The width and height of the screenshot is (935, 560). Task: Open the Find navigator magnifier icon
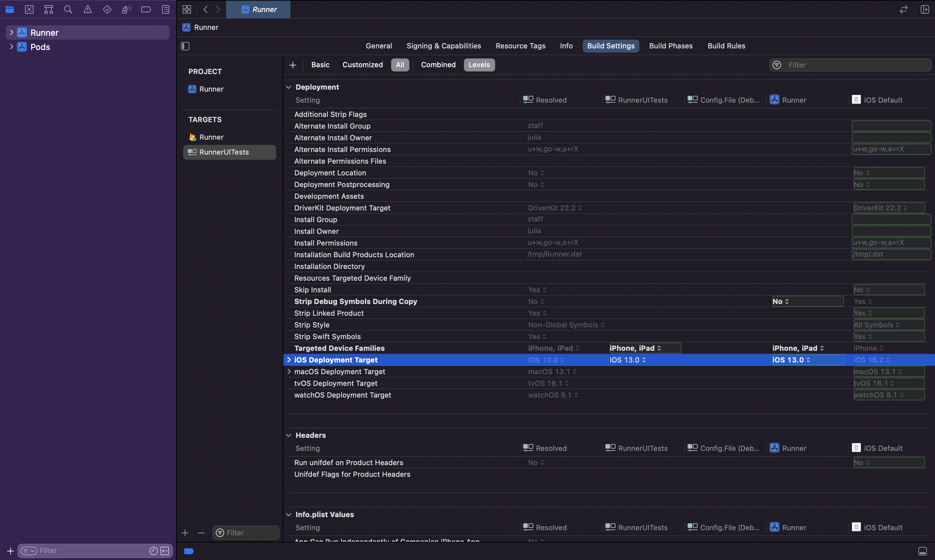(68, 9)
